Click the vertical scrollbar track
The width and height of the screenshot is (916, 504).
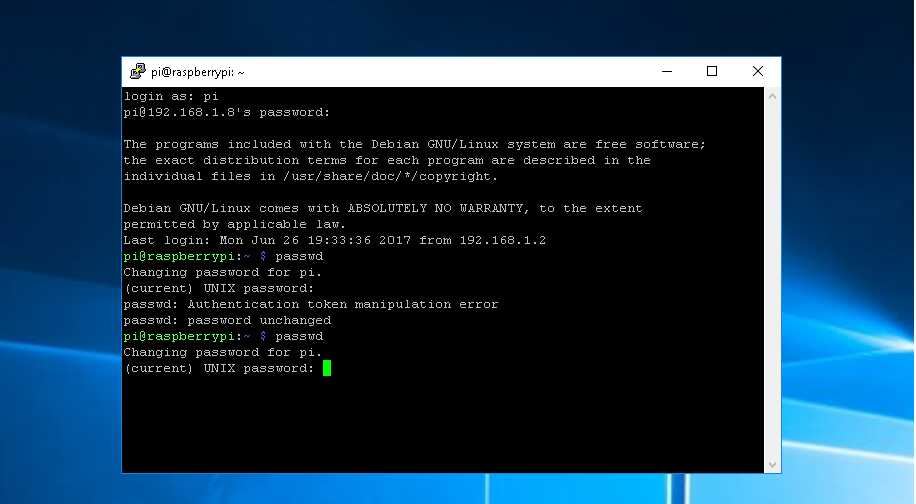click(772, 280)
